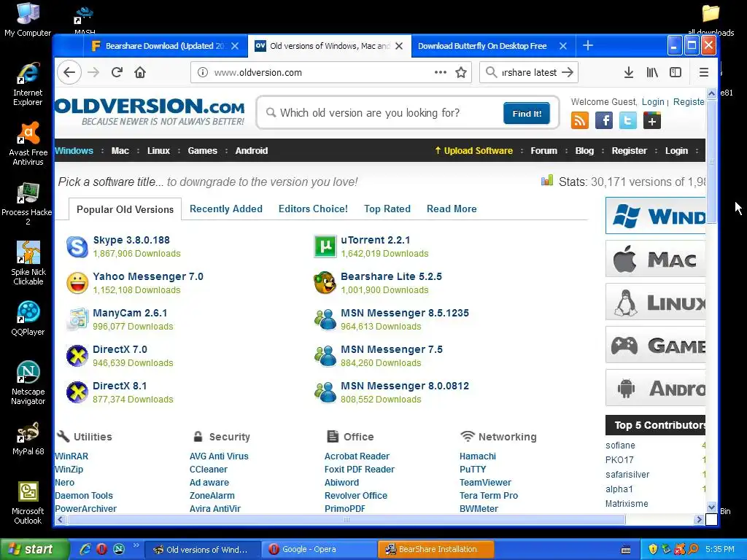The width and height of the screenshot is (747, 560).
Task: Open the Library bookmarks icon
Action: pyautogui.click(x=652, y=72)
